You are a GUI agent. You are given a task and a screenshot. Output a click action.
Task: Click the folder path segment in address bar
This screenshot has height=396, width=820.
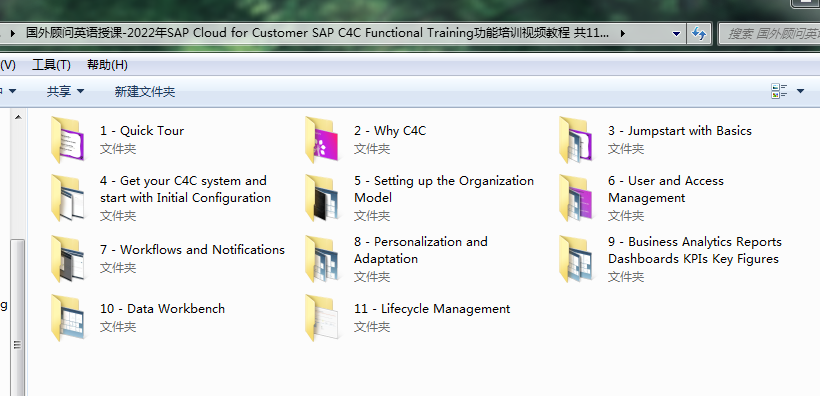pyautogui.click(x=317, y=33)
